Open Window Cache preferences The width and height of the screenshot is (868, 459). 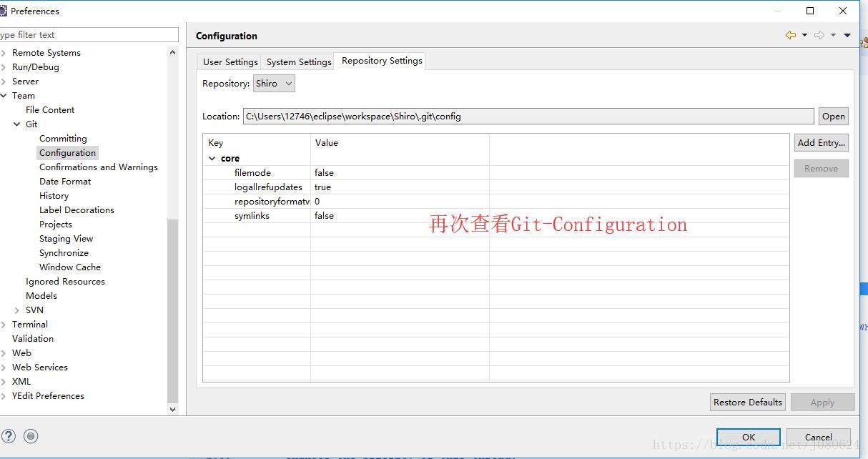click(x=70, y=267)
